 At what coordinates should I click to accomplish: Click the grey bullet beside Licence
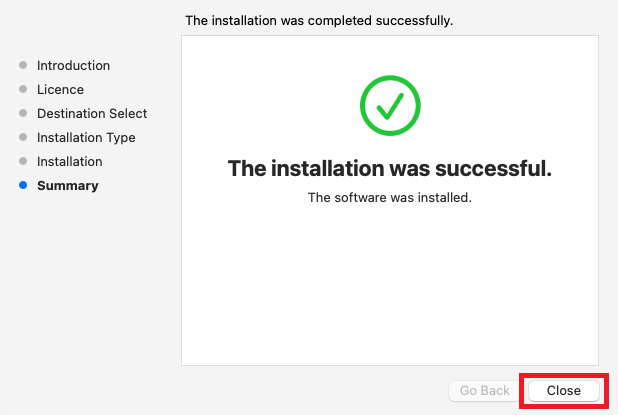click(x=23, y=90)
